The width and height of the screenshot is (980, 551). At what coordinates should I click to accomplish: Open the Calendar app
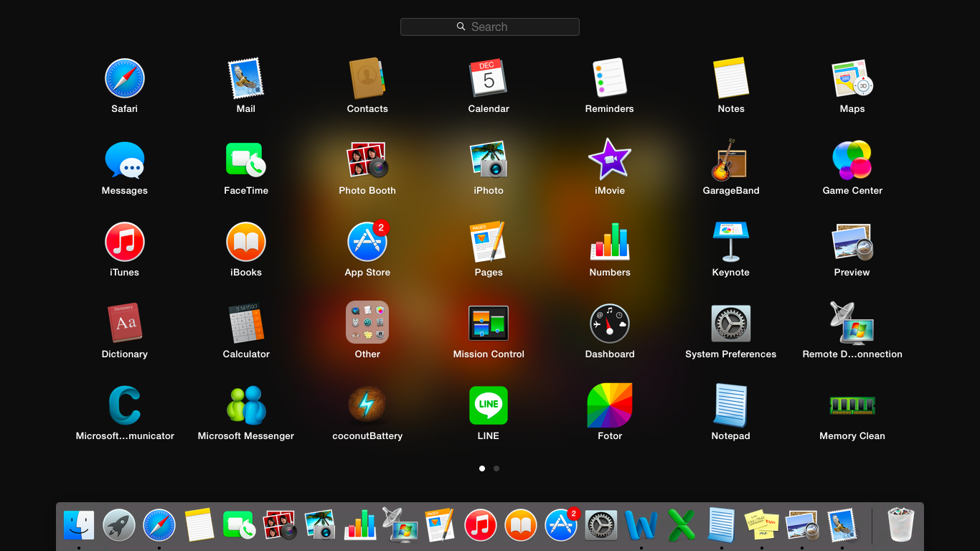(x=489, y=78)
